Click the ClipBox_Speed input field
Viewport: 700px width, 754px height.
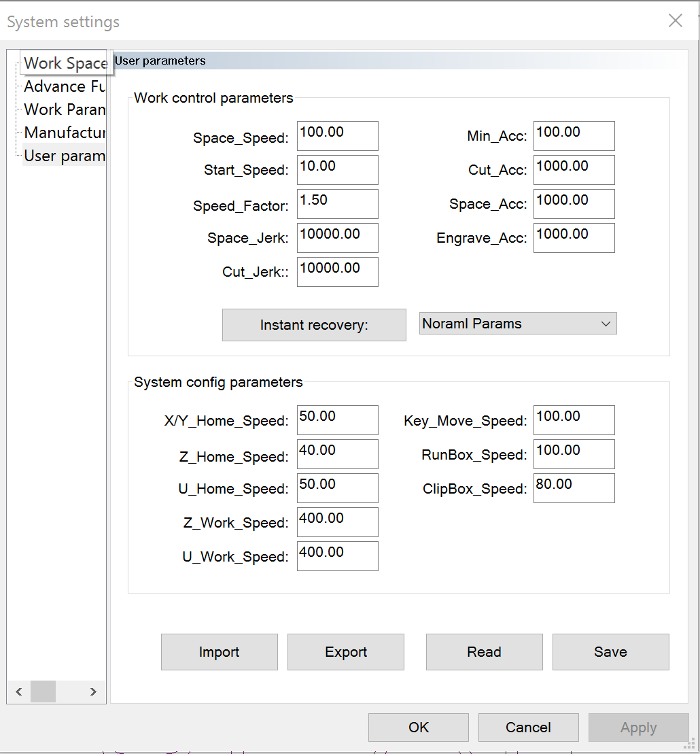click(x=574, y=488)
